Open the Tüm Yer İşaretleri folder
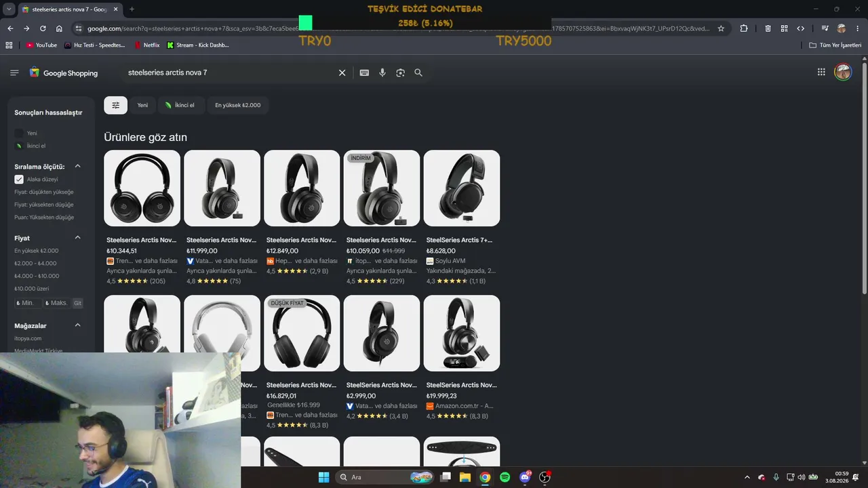 pos(835,45)
